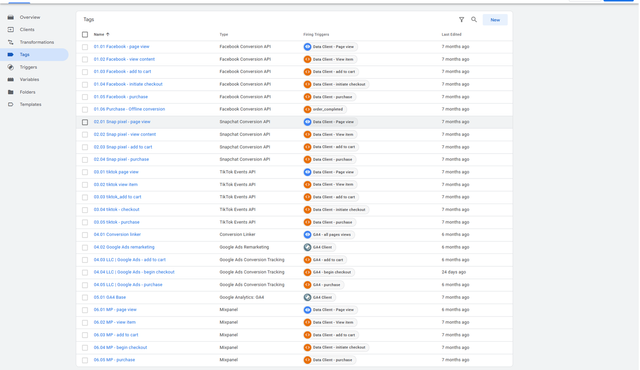Open the 01.04 Facebook - initiate checkout tag
The width and height of the screenshot is (640, 370).
point(128,84)
